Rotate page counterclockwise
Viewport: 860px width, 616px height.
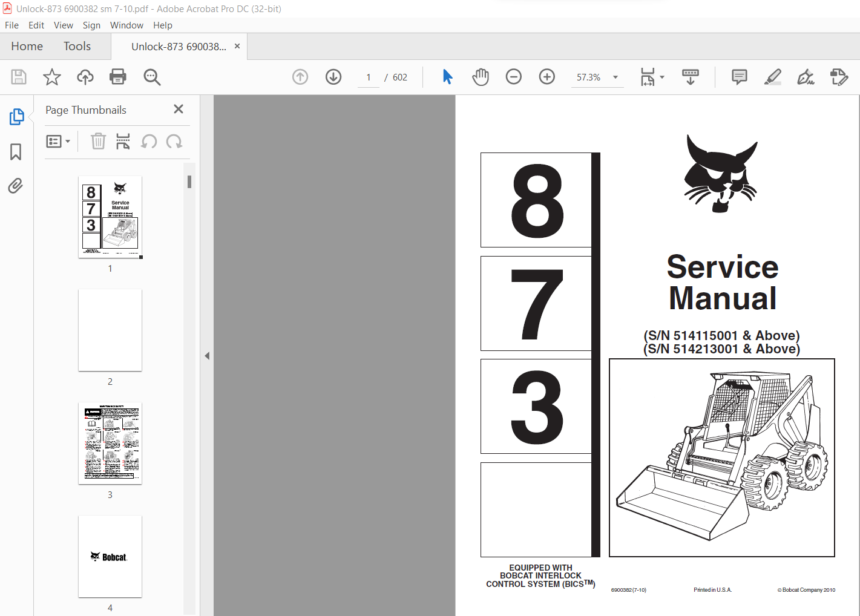point(149,142)
